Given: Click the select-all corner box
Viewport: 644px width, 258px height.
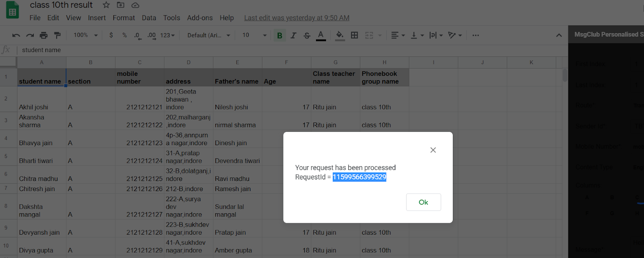Looking at the screenshot, I should [x=8, y=62].
